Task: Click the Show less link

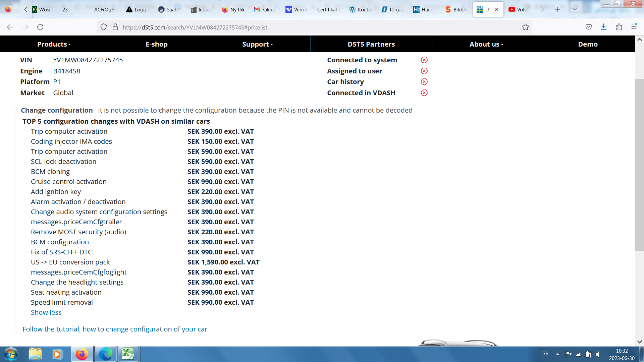Action: pos(46,312)
